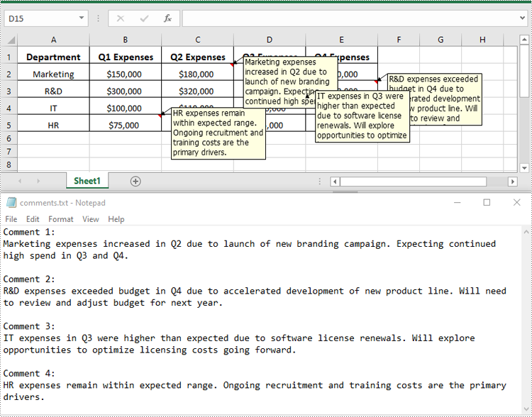The height and width of the screenshot is (417, 532).
Task: Click the Insert Function fx icon
Action: tap(167, 18)
